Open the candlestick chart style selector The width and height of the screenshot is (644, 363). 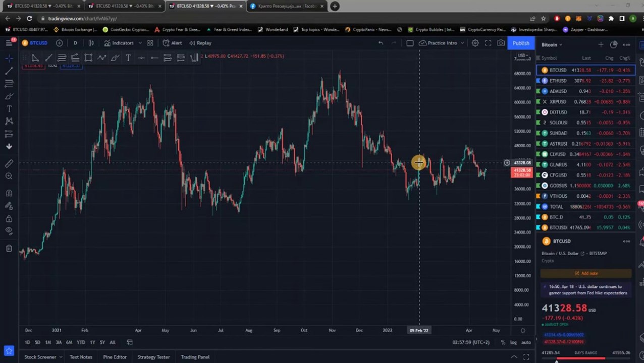pyautogui.click(x=91, y=43)
